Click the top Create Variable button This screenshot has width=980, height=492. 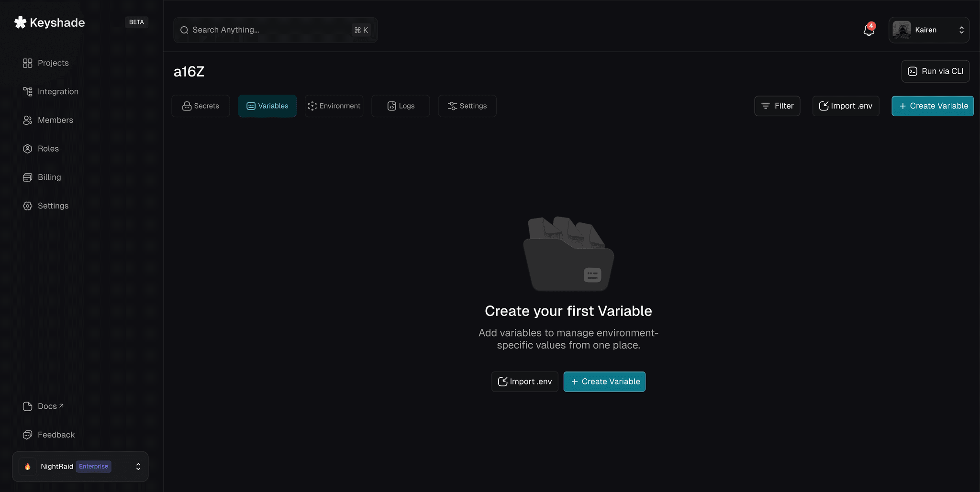[933, 106]
